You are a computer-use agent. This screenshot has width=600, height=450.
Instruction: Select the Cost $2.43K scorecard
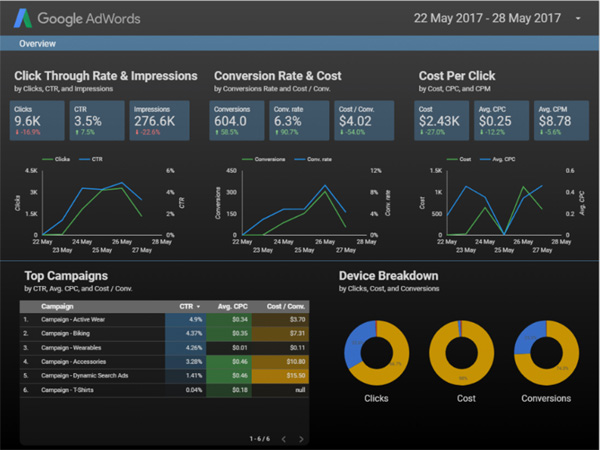point(442,121)
